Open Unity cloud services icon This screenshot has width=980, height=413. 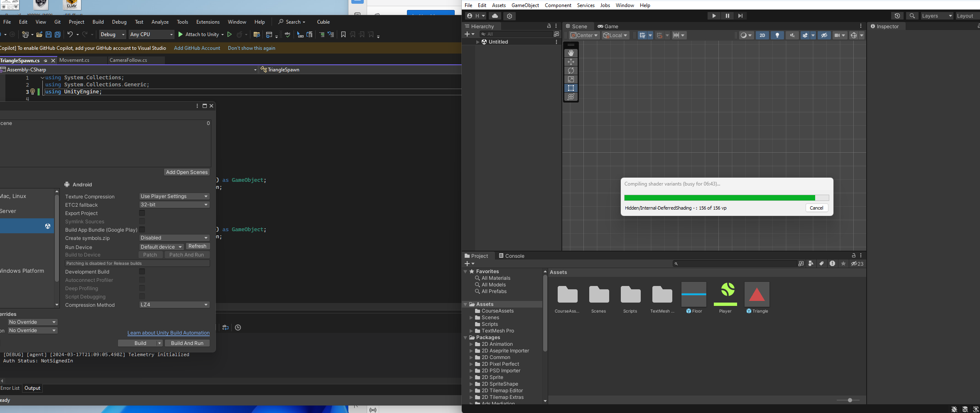pos(495,16)
